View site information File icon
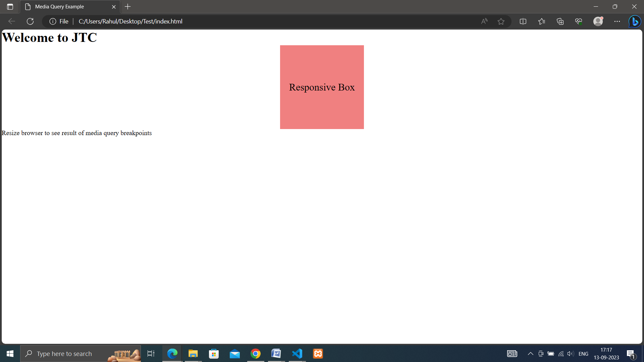 click(x=59, y=21)
